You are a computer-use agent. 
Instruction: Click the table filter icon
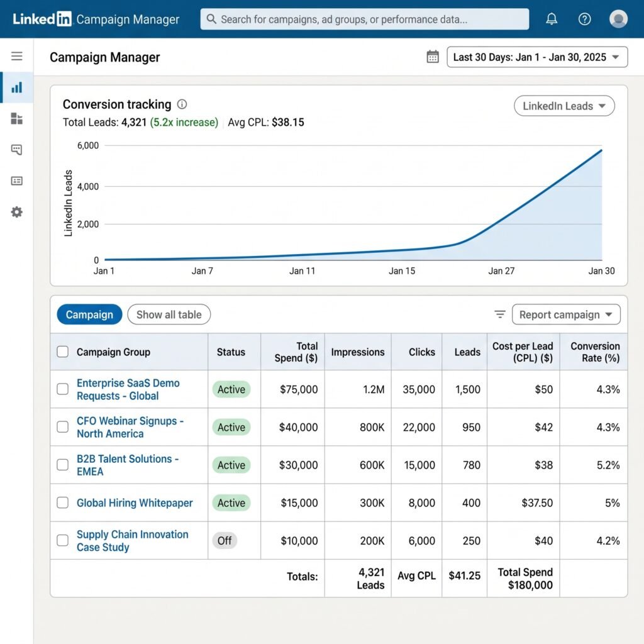click(500, 314)
